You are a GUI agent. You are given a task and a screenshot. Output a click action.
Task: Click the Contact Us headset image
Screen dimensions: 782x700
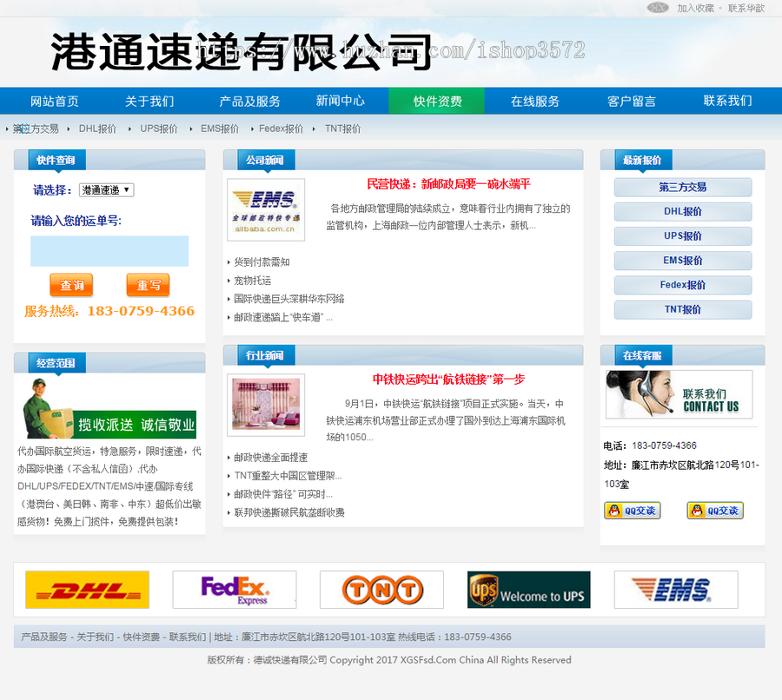(678, 395)
